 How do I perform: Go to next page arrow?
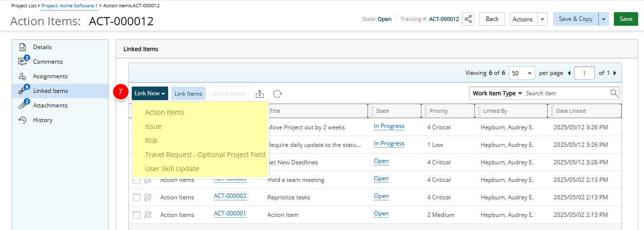click(x=614, y=73)
